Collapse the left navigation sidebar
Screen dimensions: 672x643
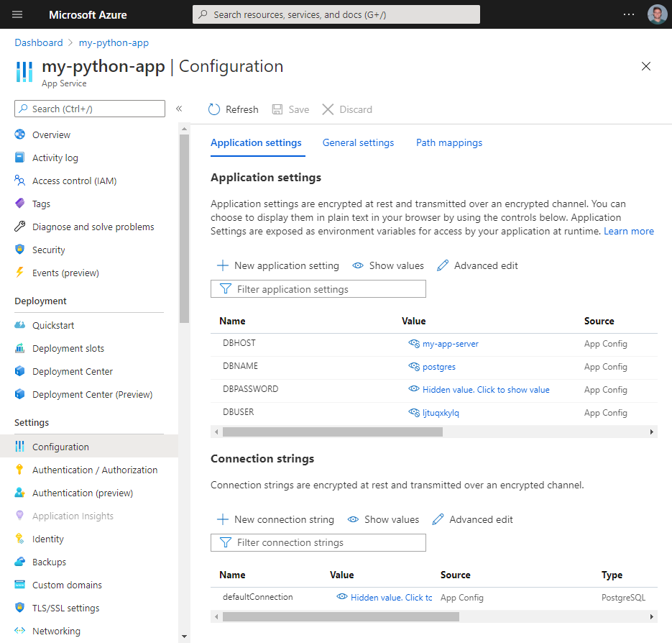click(179, 109)
